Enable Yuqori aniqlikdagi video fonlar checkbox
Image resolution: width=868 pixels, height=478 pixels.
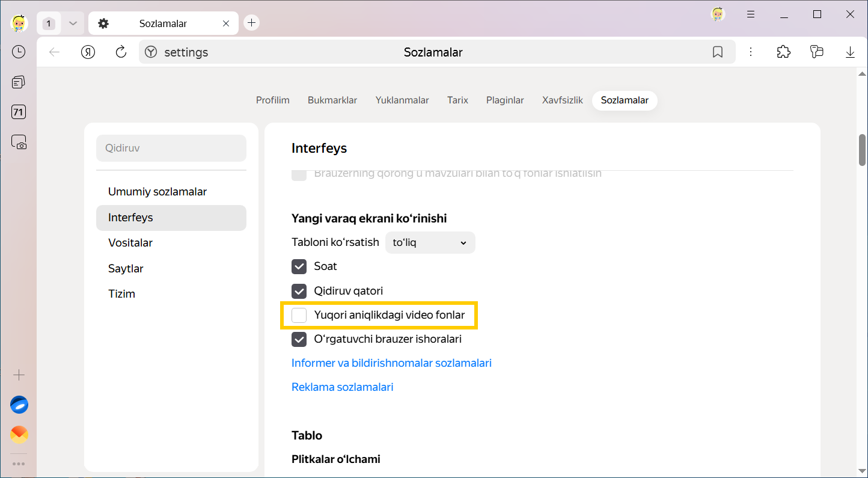[x=299, y=315]
